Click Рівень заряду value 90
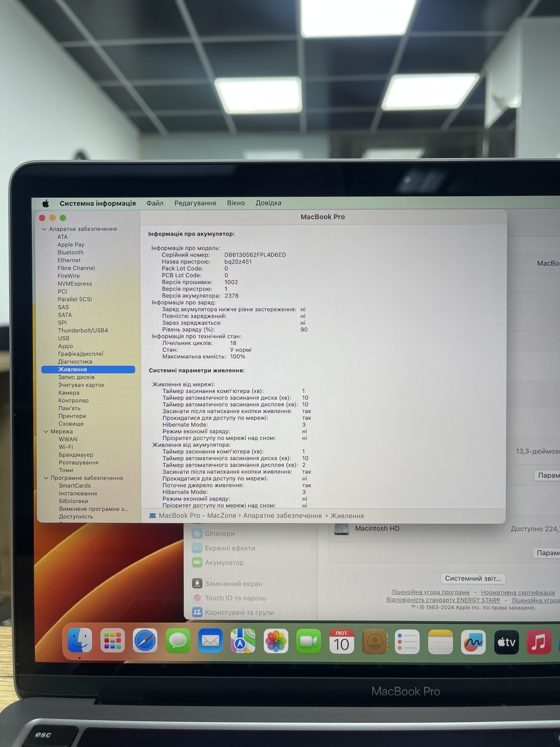Image resolution: width=560 pixels, height=747 pixels. click(x=304, y=330)
